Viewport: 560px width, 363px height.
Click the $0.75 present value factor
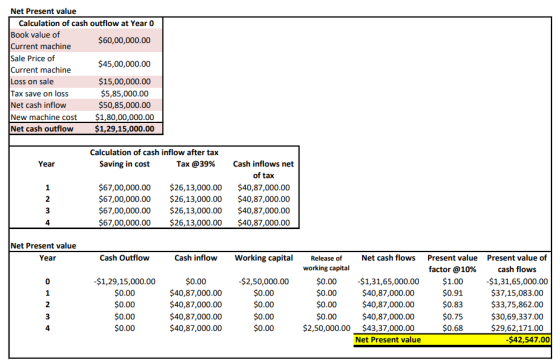click(x=452, y=317)
